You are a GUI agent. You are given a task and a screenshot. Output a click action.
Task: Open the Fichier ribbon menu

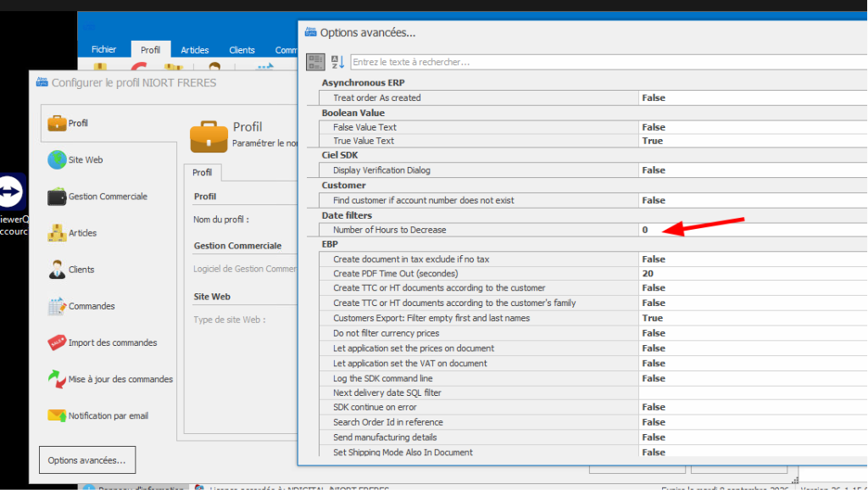coord(103,50)
